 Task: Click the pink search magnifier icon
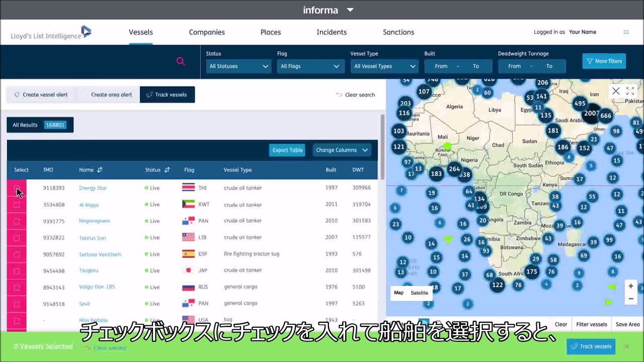[181, 61]
